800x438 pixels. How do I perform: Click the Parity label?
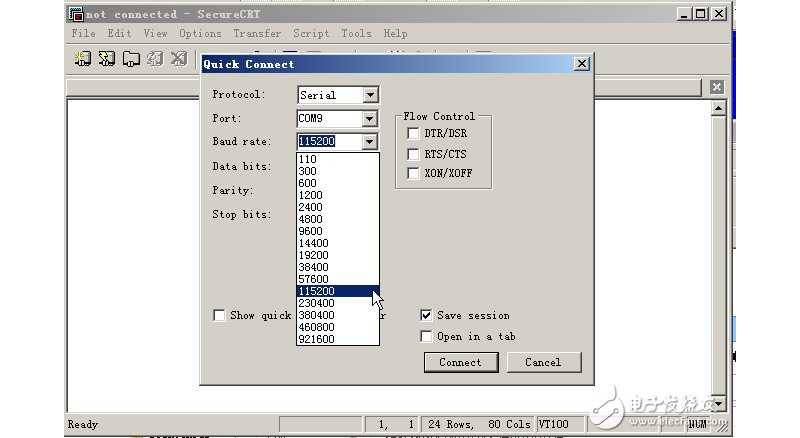point(233,190)
